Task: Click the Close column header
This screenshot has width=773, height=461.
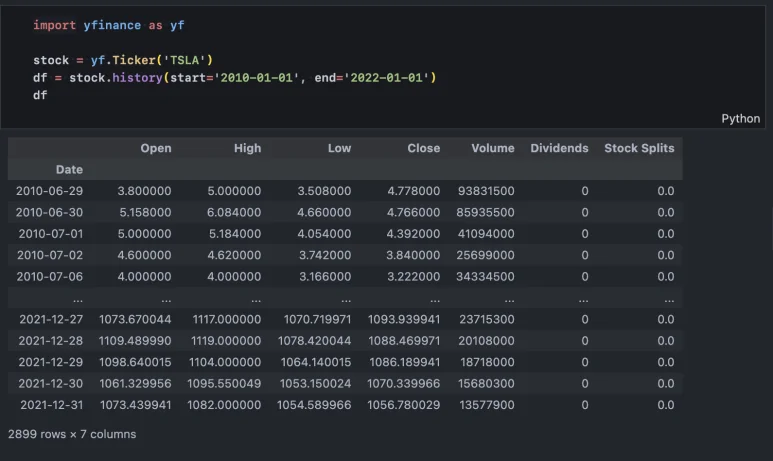Action: click(x=423, y=148)
